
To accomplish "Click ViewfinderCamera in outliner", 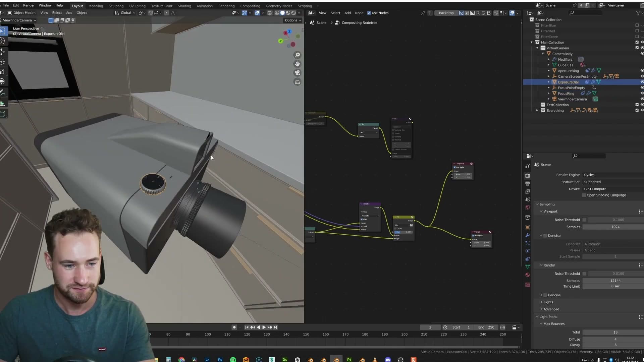I will tap(572, 99).
